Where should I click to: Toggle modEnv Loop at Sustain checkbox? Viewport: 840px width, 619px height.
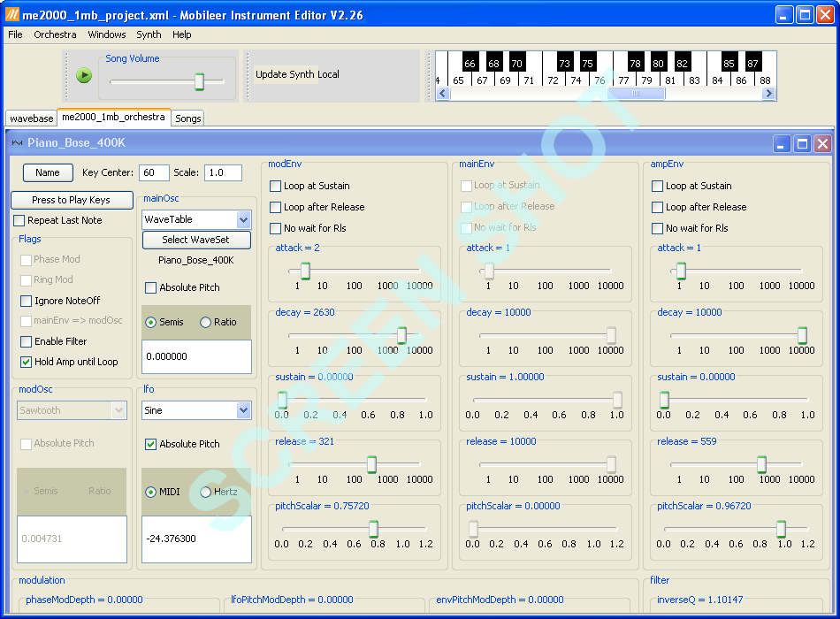click(276, 186)
